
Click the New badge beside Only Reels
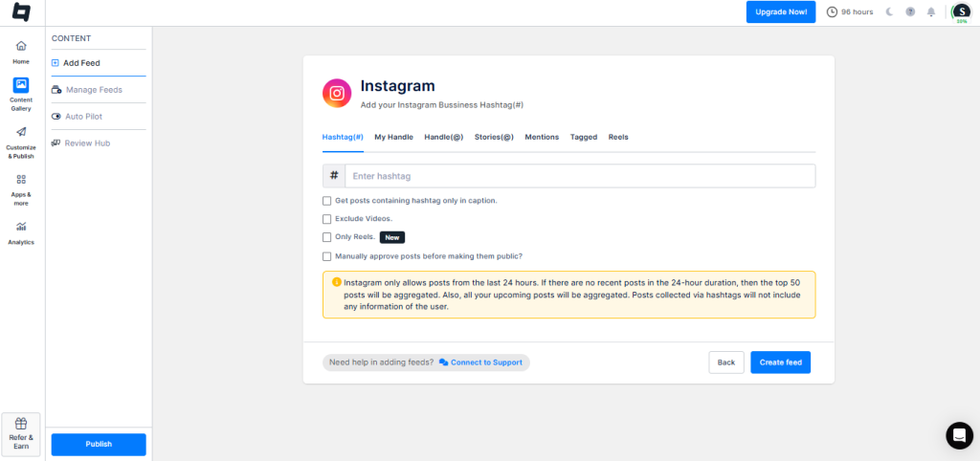(x=392, y=237)
